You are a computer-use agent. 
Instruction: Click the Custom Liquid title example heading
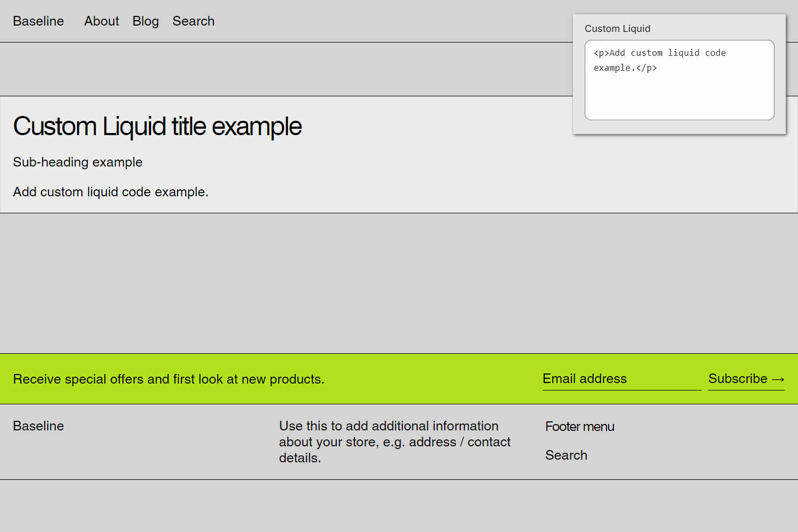(x=157, y=126)
